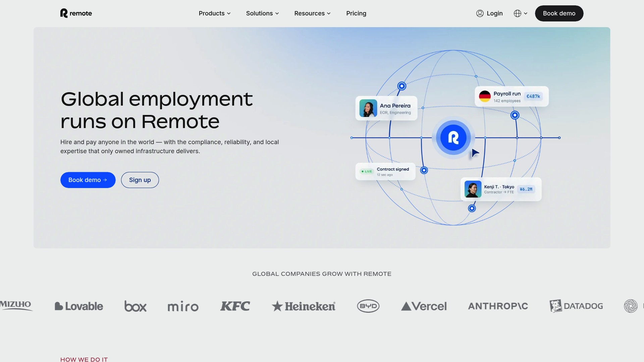Open the globe language selector
Screen dimensions: 644x362
tap(521, 13)
